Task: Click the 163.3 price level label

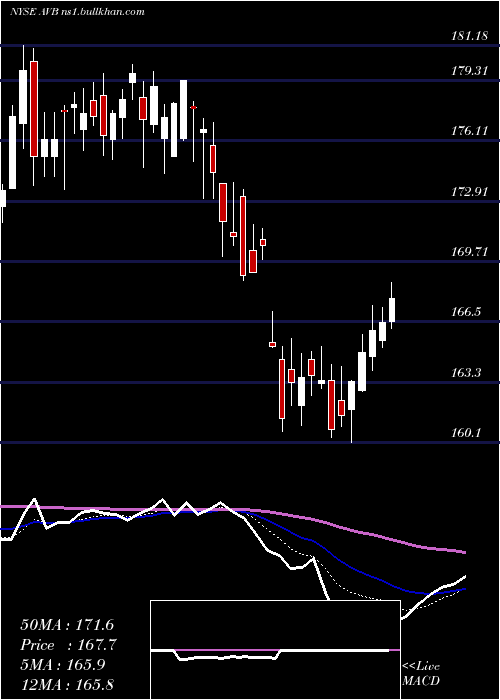Action: 466,372
